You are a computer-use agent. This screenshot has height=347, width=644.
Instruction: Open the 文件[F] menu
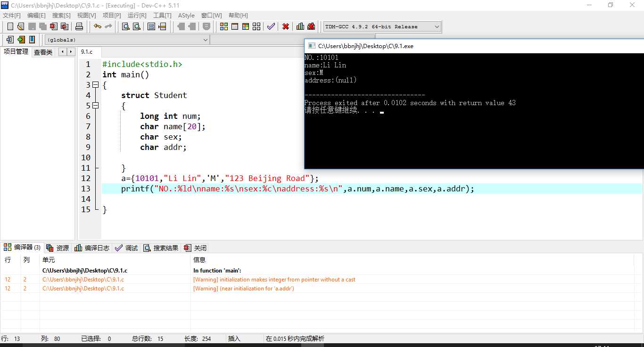tap(12, 15)
